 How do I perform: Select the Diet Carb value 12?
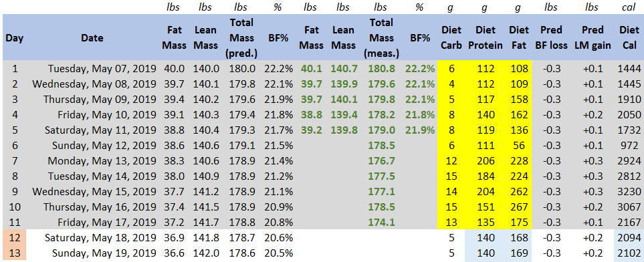(451, 160)
